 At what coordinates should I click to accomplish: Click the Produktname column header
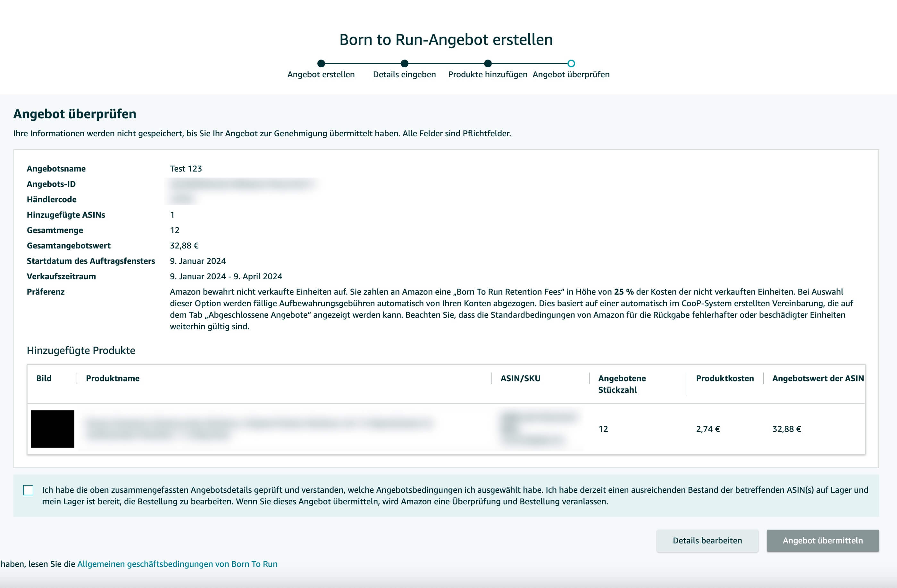[x=113, y=378]
